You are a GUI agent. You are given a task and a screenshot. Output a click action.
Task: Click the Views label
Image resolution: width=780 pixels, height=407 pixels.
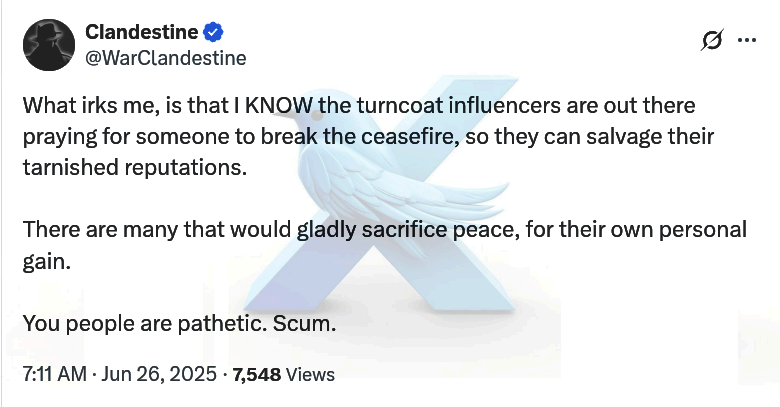tap(310, 375)
